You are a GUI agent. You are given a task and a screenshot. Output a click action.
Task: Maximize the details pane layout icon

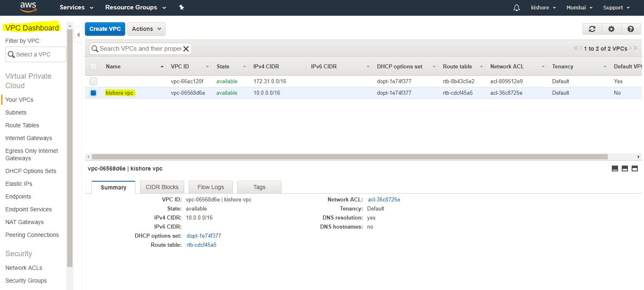click(x=635, y=168)
